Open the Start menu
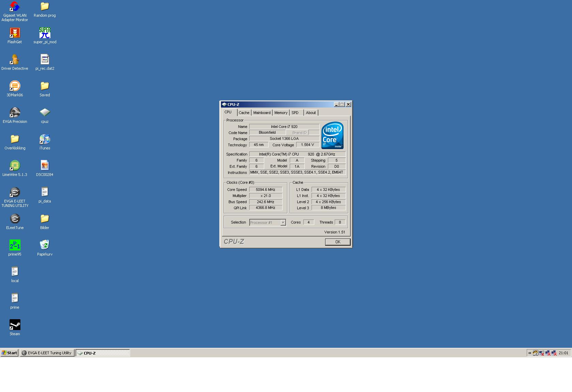This screenshot has width=572, height=392. click(9, 353)
